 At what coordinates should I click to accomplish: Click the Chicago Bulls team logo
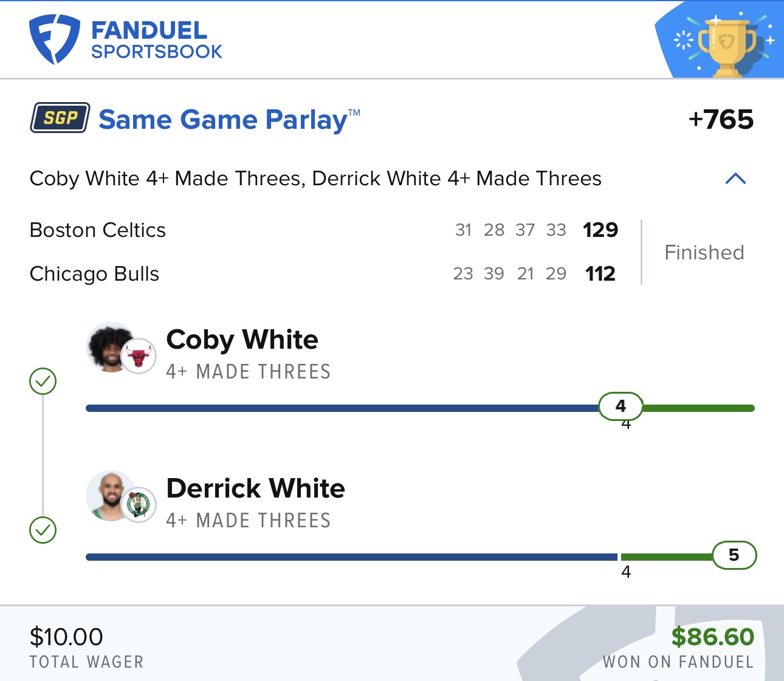coord(139,356)
